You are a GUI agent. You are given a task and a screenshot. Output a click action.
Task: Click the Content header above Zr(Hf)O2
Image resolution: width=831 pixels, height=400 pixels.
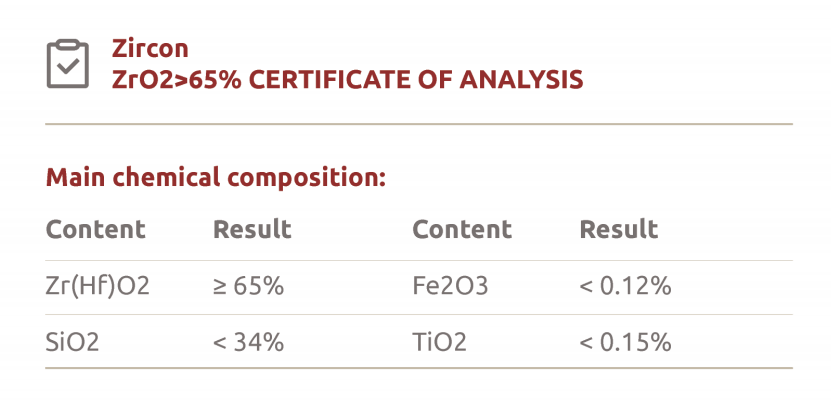(96, 228)
